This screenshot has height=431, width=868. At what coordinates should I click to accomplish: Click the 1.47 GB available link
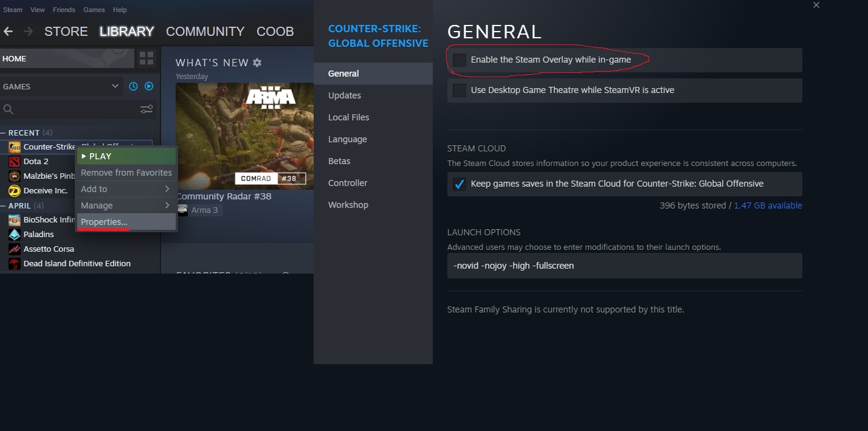(768, 205)
